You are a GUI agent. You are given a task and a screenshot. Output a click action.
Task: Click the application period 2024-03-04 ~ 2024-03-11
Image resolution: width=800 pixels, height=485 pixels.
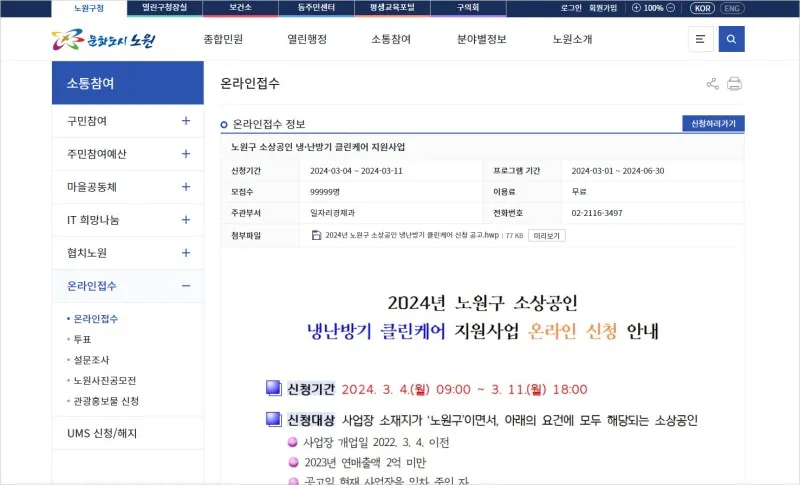[356, 171]
